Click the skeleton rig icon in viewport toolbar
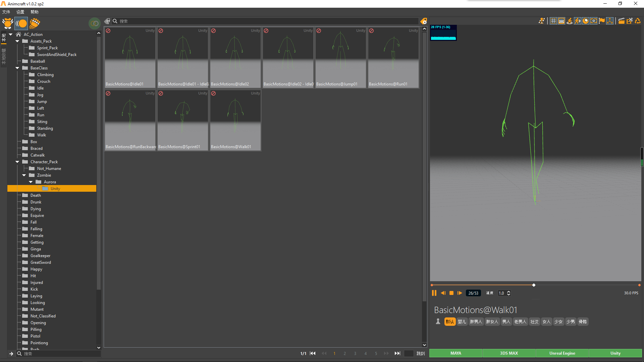The height and width of the screenshot is (362, 644). click(541, 21)
